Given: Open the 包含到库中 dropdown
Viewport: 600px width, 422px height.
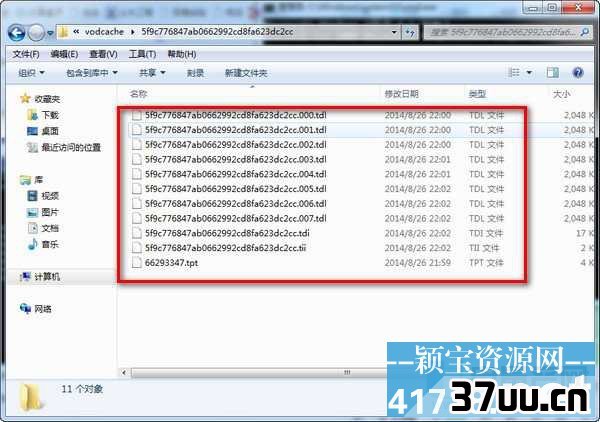Looking at the screenshot, I should pyautogui.click(x=92, y=73).
